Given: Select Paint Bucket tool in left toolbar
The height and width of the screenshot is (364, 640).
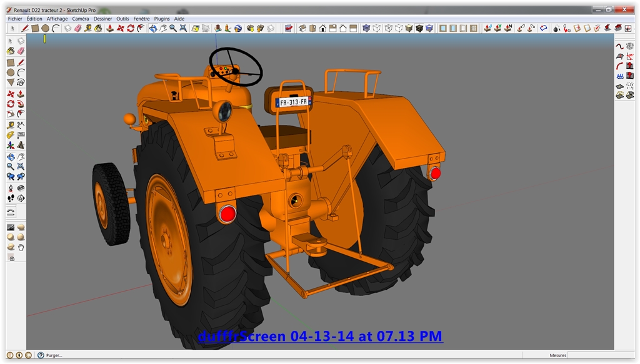Looking at the screenshot, I should [11, 51].
